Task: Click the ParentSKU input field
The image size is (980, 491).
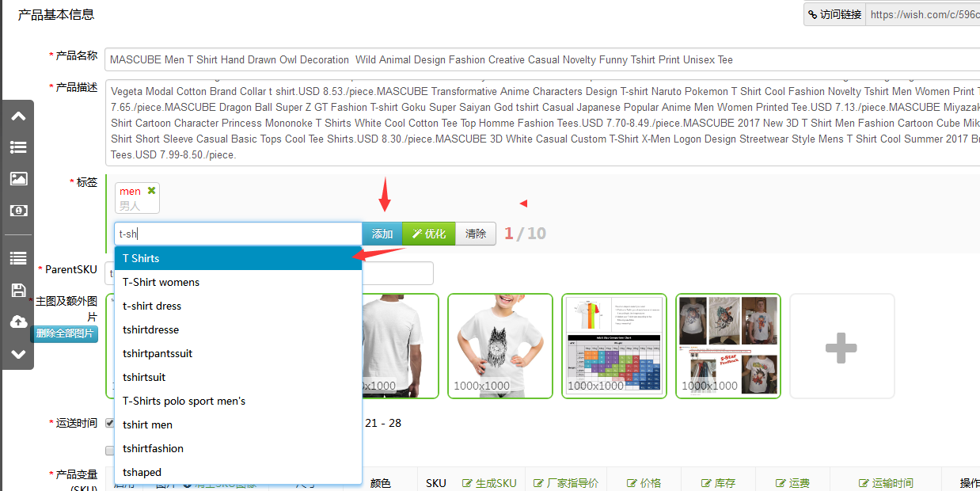Action: 397,273
